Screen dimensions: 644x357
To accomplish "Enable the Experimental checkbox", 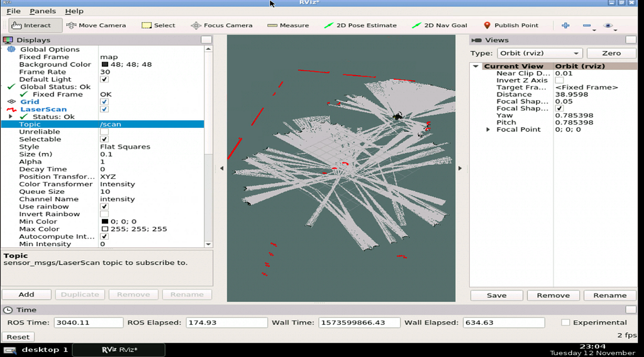I will pos(565,322).
